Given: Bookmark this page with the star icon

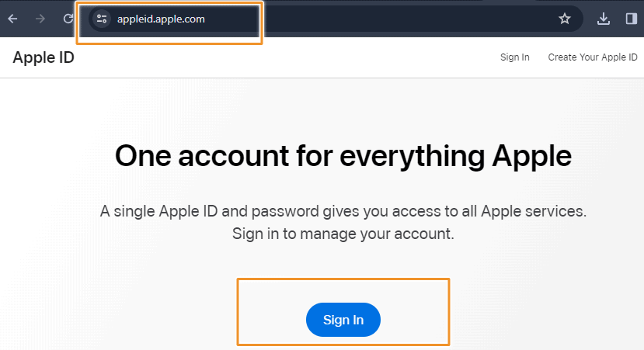Looking at the screenshot, I should pos(565,19).
